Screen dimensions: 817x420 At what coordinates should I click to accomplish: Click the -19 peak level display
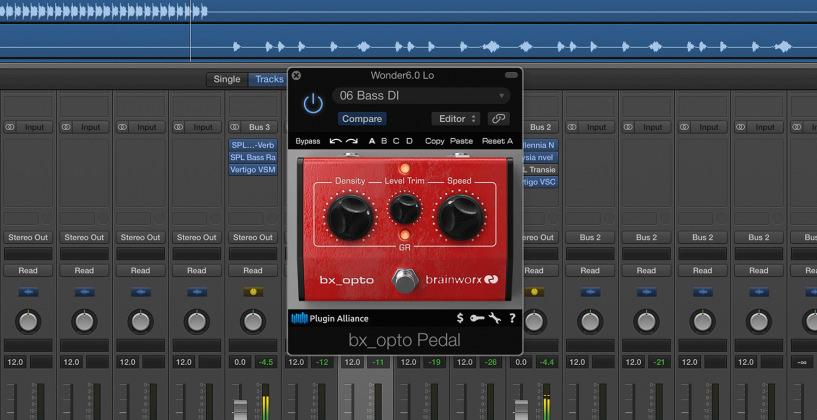click(x=435, y=362)
